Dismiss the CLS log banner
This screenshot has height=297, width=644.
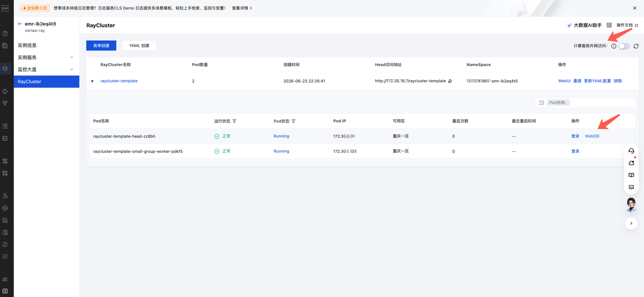pos(634,8)
